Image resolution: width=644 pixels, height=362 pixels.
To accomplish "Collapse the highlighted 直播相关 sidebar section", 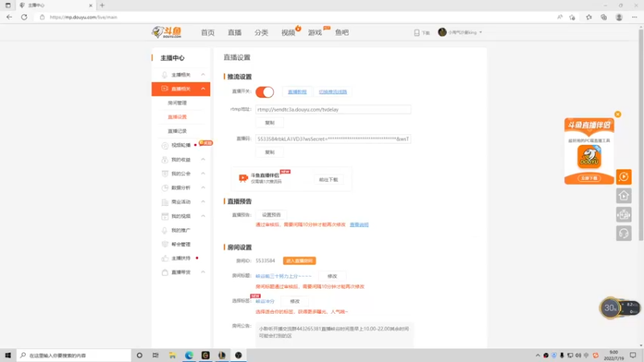I will 203,89.
